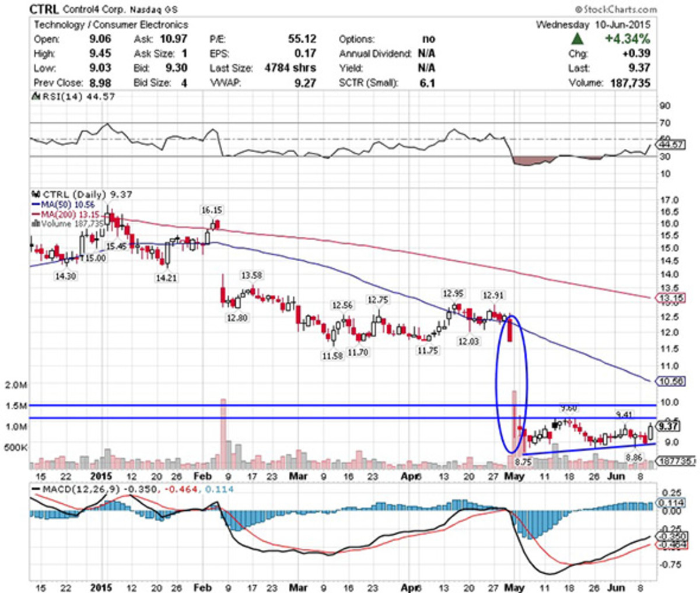Click the Chg value '+0.39'

pyautogui.click(x=638, y=54)
